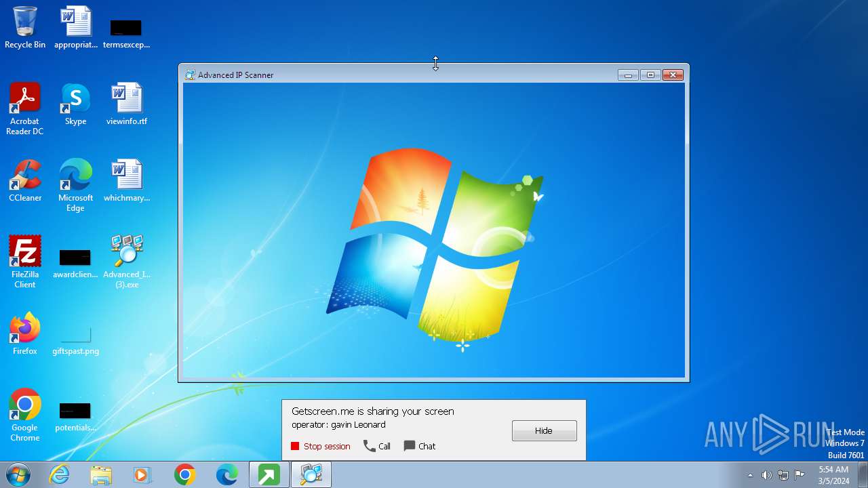Screen dimensions: 868x488
Task: Hide the Getscreen.me sharing notice
Action: 544,430
